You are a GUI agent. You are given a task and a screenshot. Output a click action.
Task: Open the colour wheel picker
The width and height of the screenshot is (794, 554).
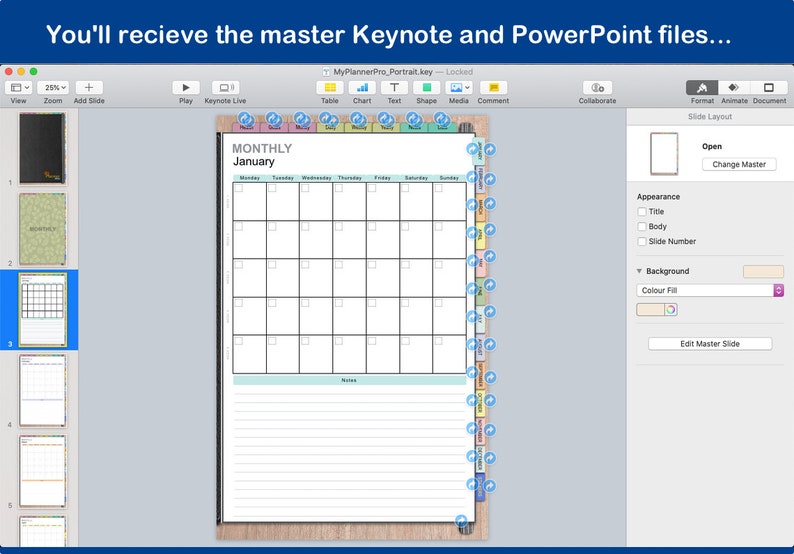tap(670, 309)
